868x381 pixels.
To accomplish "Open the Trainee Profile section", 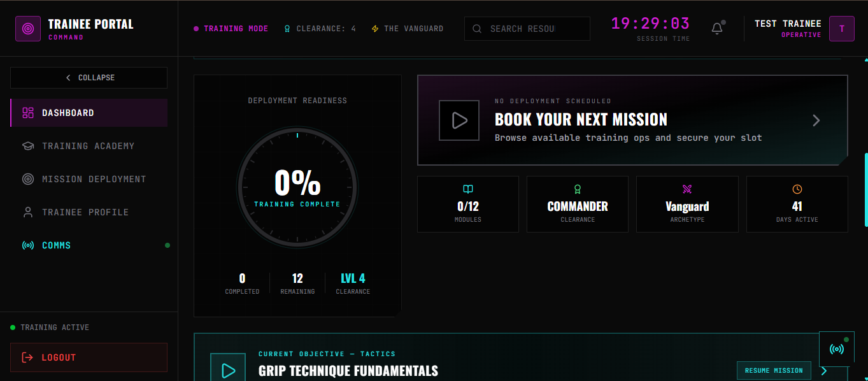I will [85, 212].
